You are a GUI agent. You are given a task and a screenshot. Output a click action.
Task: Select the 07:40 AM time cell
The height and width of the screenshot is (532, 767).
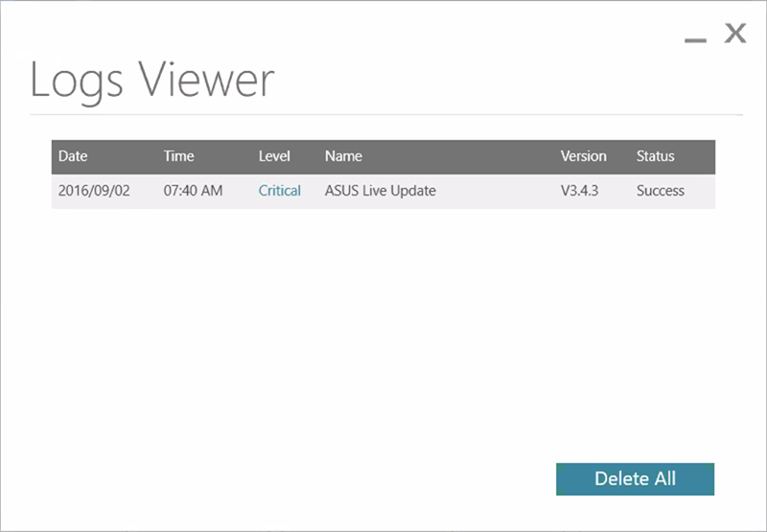pyautogui.click(x=193, y=190)
